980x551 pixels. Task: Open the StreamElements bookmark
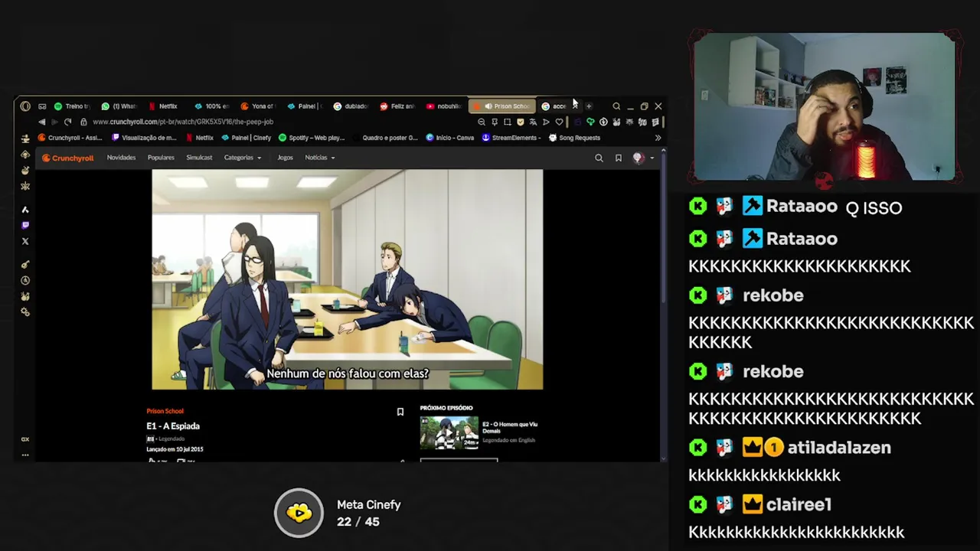511,138
